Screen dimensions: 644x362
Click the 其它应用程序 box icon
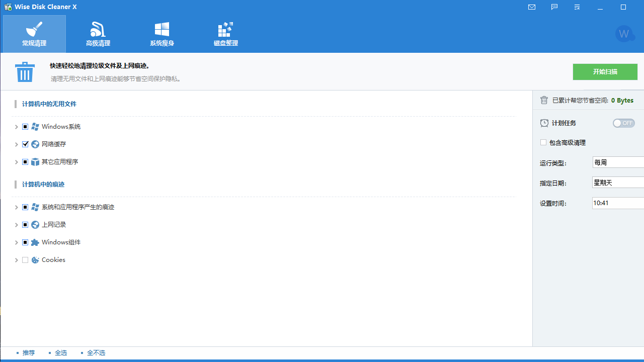(x=35, y=162)
